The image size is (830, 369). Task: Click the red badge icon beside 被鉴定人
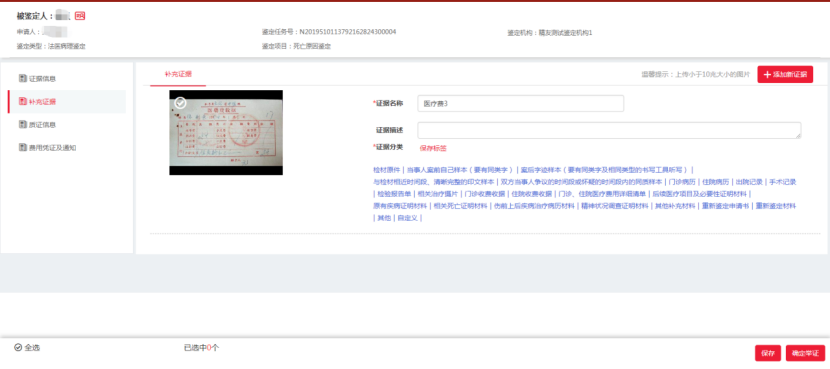pos(80,16)
